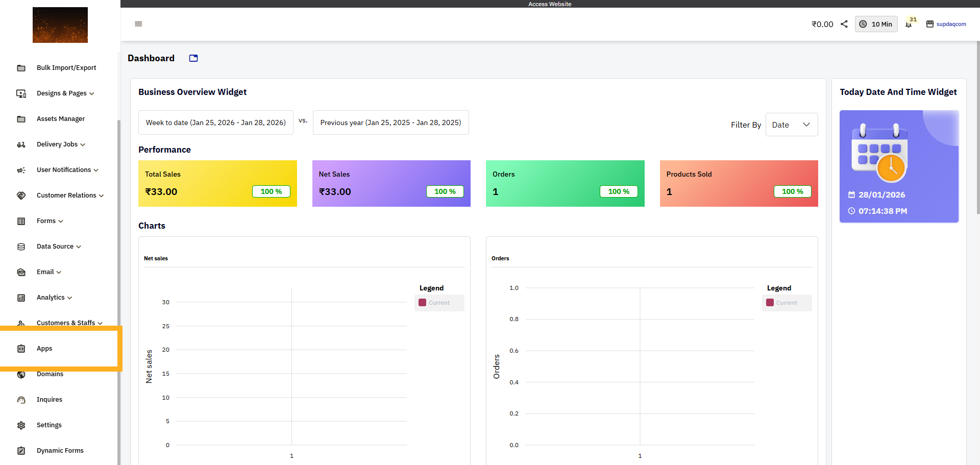980x465 pixels.
Task: Expand the Analytics submenu chevron
Action: click(x=70, y=298)
